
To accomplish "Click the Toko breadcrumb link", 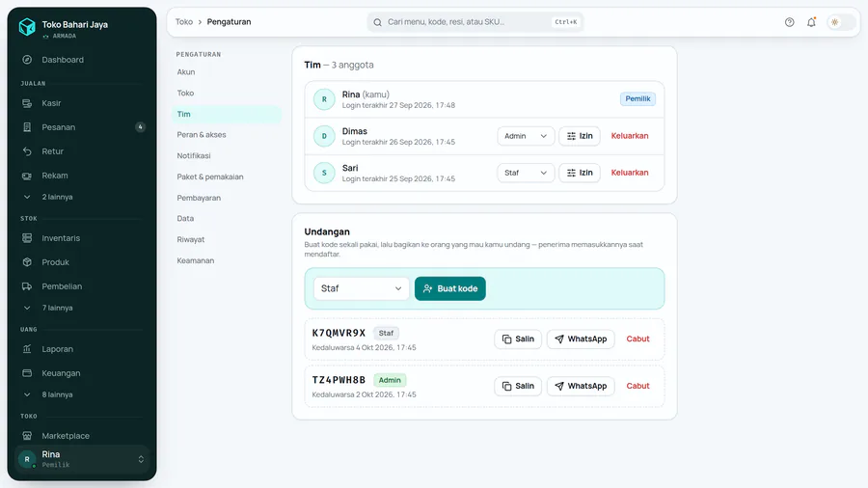I will click(184, 22).
